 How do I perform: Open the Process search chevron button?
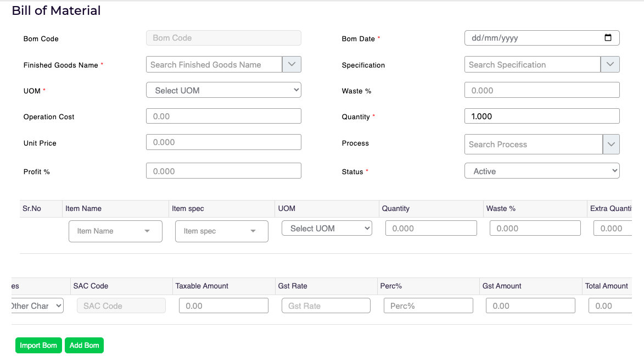[611, 145]
